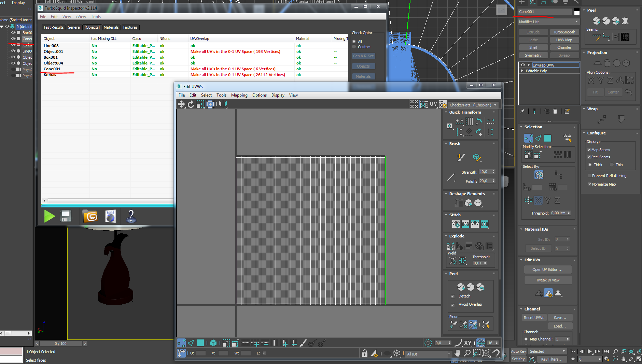Viewport: 642px width, 364px height.
Task: Switch to the Materials tab
Action: coord(111,27)
